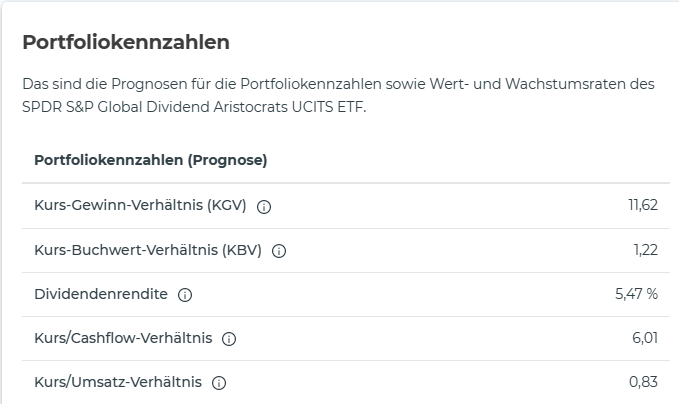Viewport: 679px width, 404px height.
Task: Open the Kurs/Umsatz-Verhältnis info icon
Action: (219, 383)
